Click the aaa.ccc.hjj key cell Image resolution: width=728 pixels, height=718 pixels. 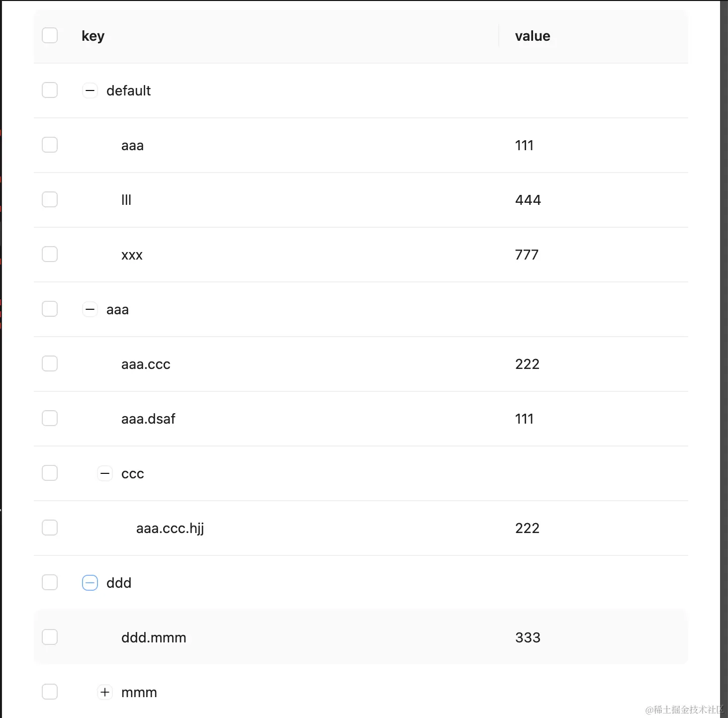pyautogui.click(x=170, y=528)
